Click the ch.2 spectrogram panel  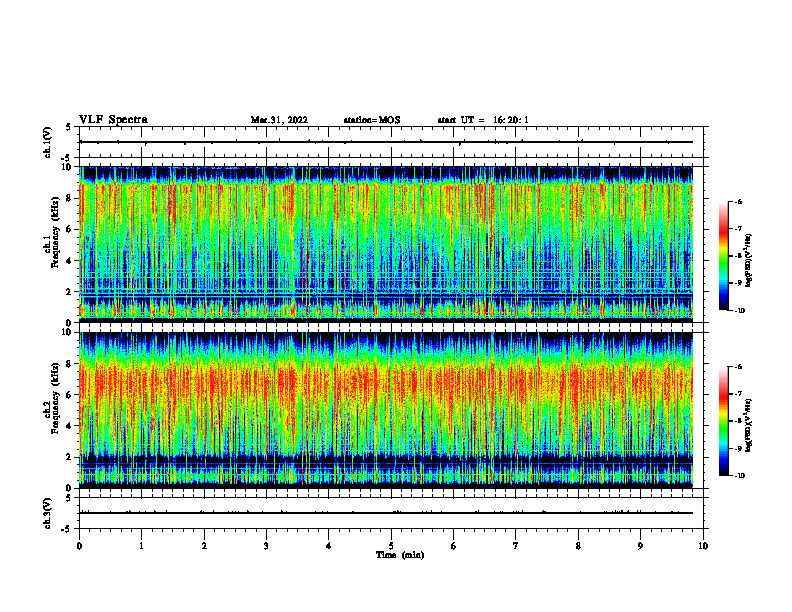click(x=386, y=410)
